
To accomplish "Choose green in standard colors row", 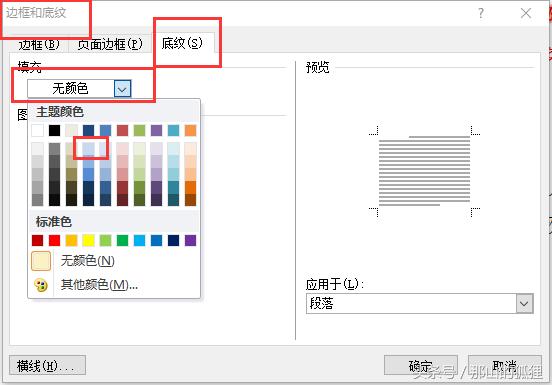I will pos(123,240).
